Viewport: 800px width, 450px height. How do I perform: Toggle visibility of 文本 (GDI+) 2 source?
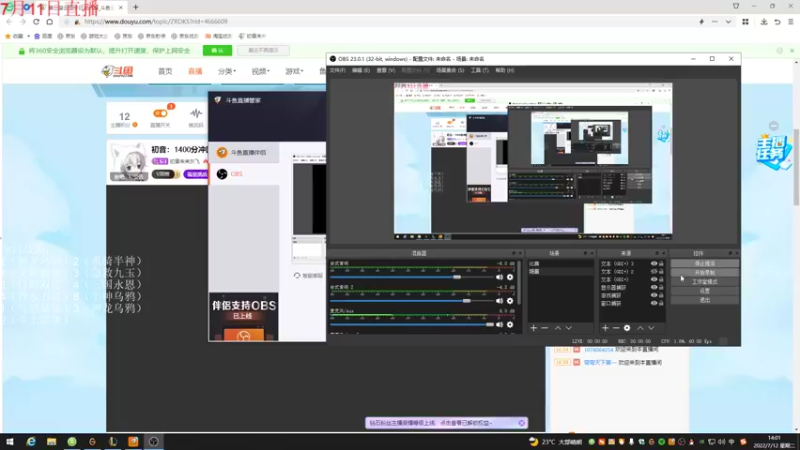(x=654, y=271)
